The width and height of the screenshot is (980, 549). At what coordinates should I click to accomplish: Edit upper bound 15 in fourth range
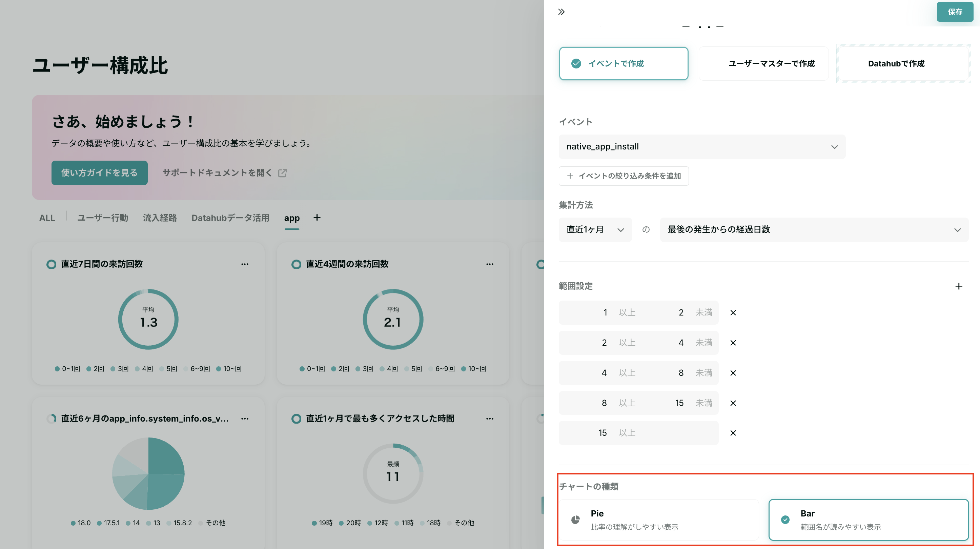[x=679, y=403]
